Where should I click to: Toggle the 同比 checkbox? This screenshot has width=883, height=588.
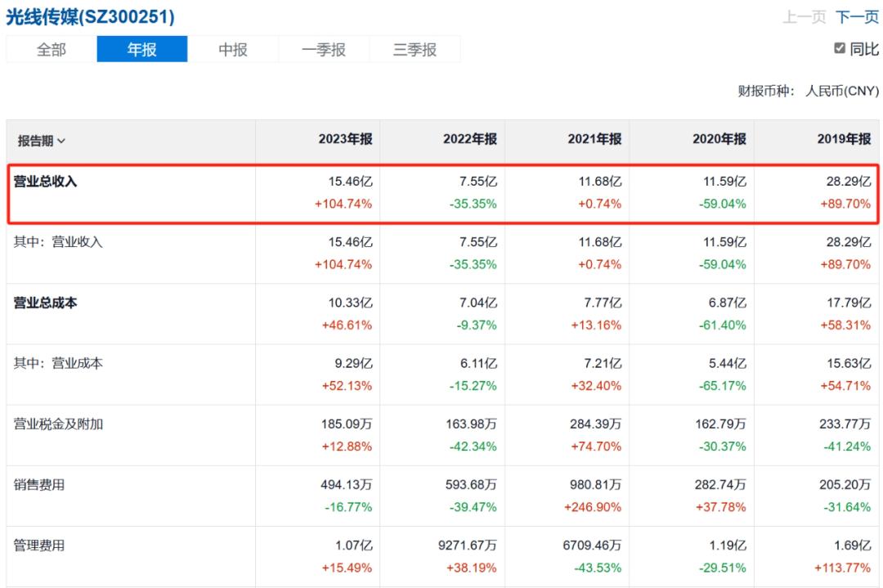click(x=840, y=49)
